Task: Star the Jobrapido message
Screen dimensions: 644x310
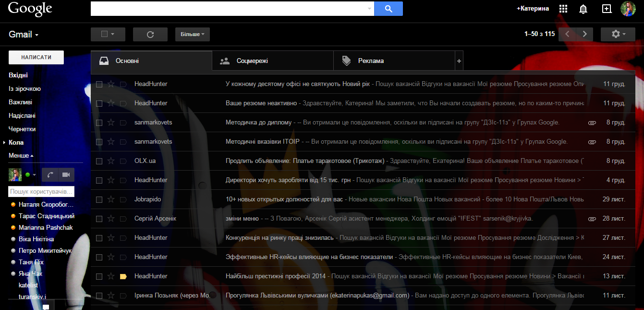Action: click(111, 199)
